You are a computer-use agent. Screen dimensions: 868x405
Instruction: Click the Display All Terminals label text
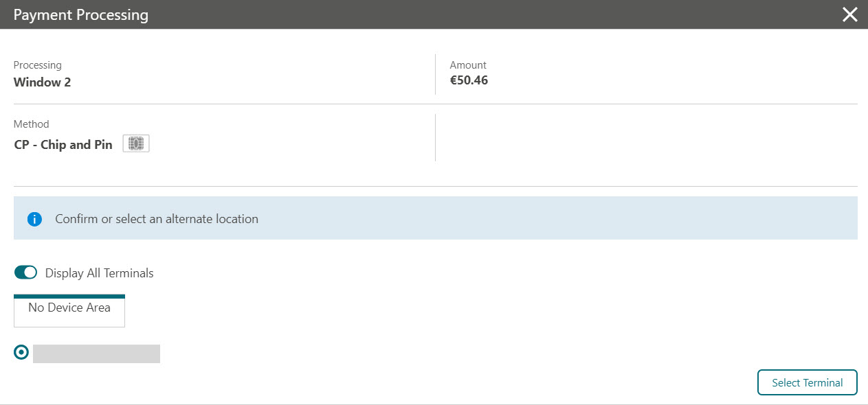(100, 273)
